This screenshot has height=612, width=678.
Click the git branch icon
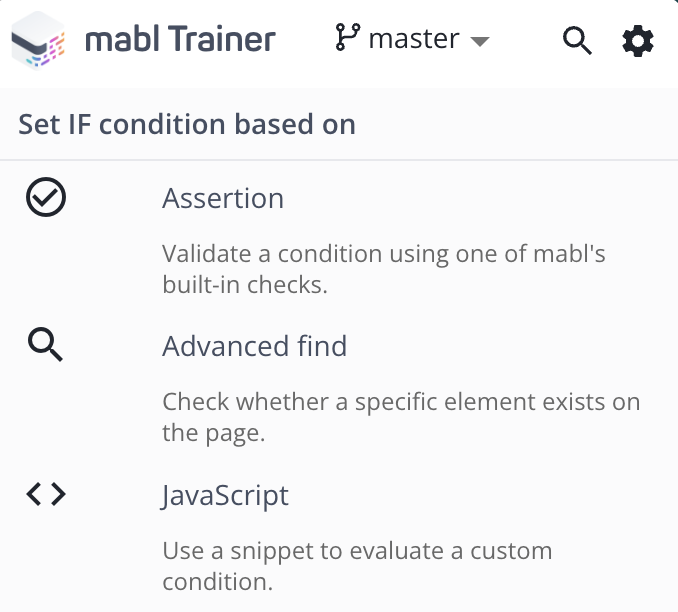tap(347, 39)
